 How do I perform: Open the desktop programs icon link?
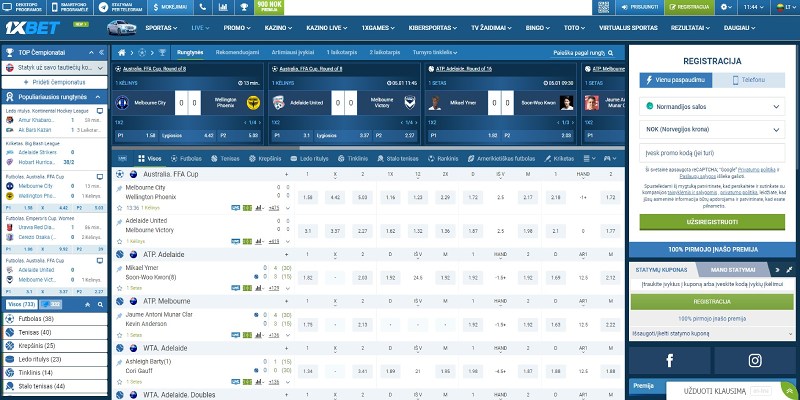click(23, 7)
